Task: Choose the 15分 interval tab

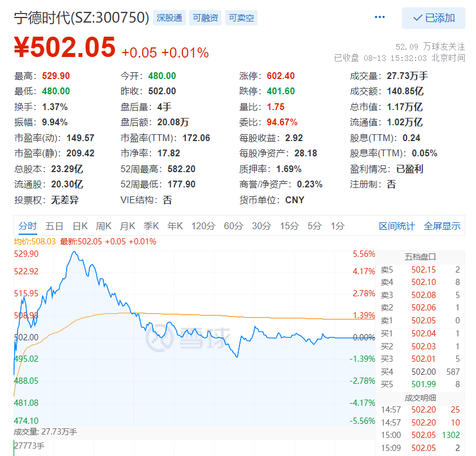Action: pyautogui.click(x=289, y=226)
